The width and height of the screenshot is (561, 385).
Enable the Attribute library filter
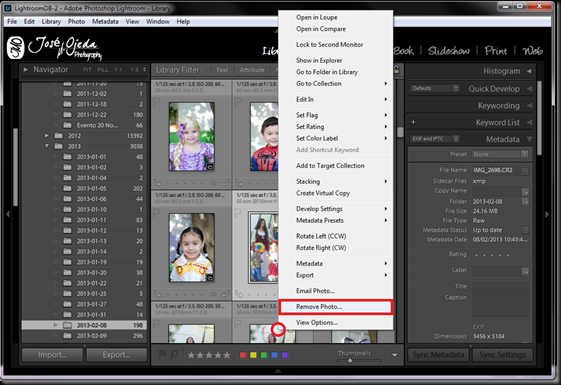coord(252,70)
